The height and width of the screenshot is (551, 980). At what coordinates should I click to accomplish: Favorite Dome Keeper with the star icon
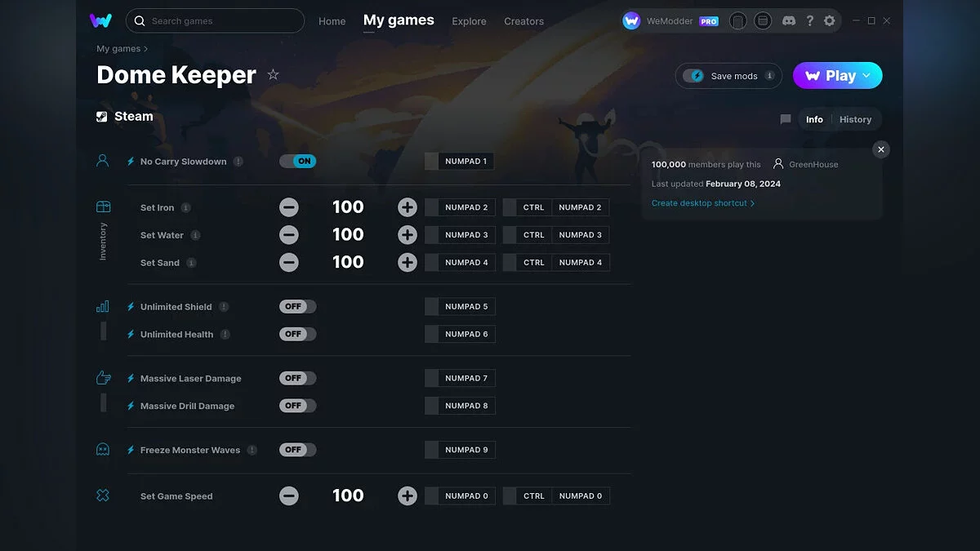(274, 75)
